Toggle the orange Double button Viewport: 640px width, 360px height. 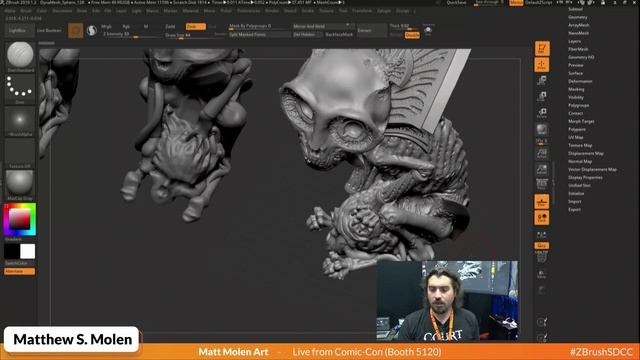click(412, 36)
